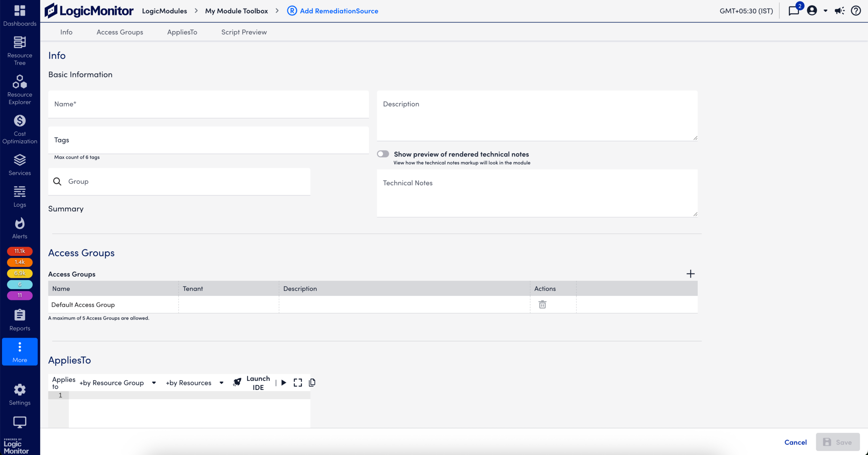Open the More menu in sidebar
Image resolution: width=868 pixels, height=455 pixels.
20,352
